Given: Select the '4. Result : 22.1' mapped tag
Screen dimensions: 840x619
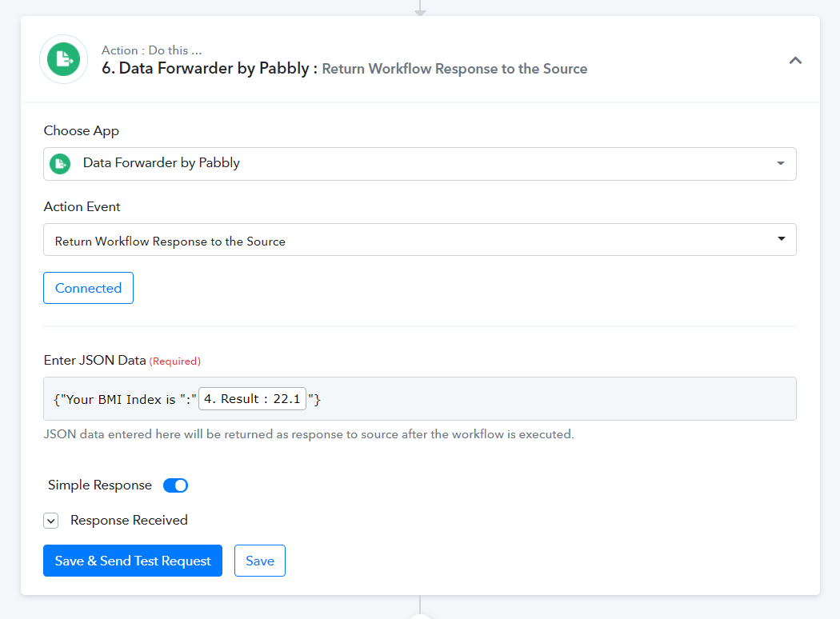Looking at the screenshot, I should click(252, 399).
